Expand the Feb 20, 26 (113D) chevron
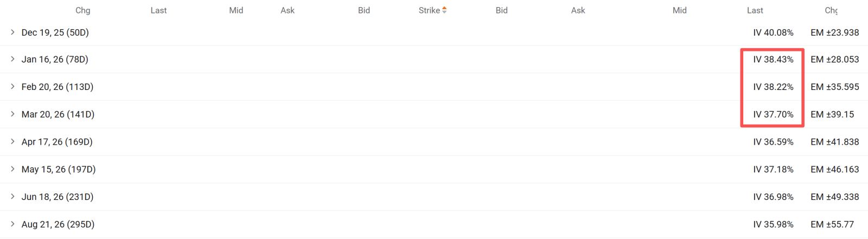The height and width of the screenshot is (239, 868). 12,87
